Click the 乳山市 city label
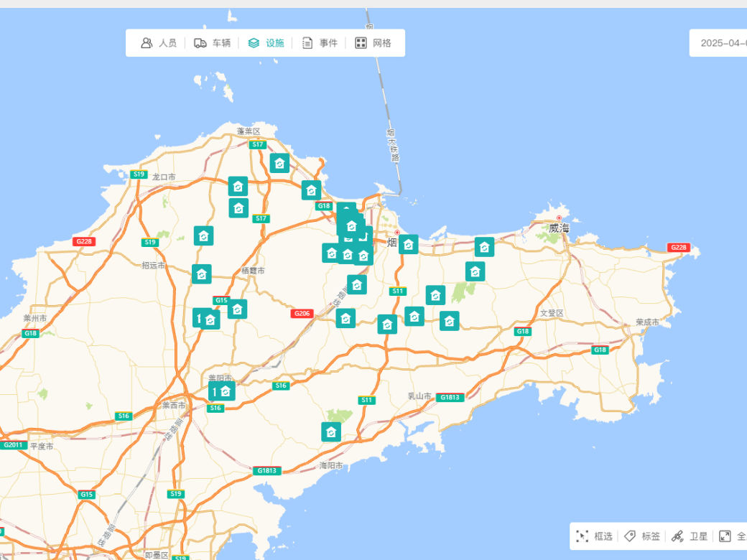 tap(419, 396)
